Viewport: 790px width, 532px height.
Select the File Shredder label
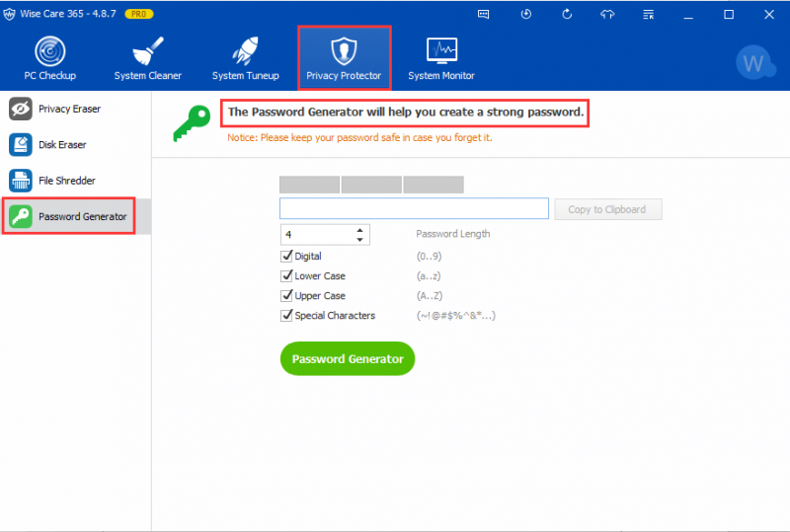[67, 181]
